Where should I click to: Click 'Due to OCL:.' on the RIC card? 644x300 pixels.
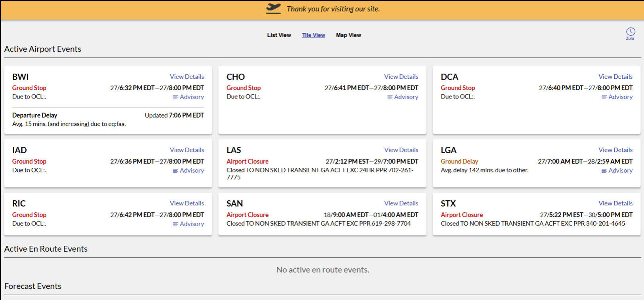tap(29, 224)
